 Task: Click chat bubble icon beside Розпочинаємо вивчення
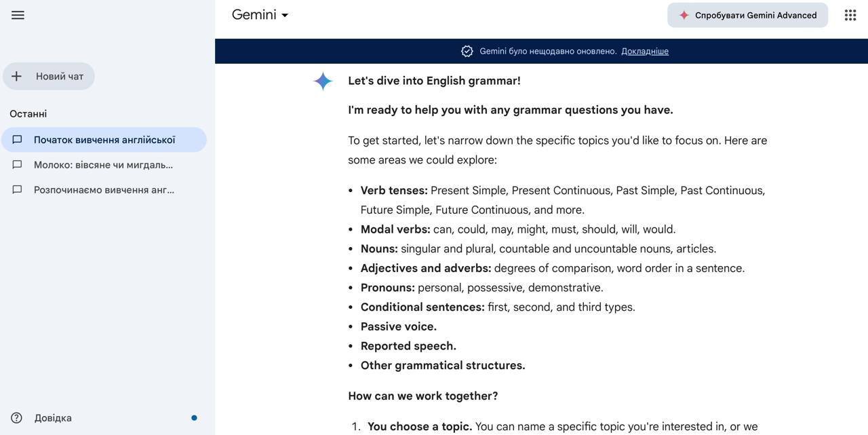(x=18, y=190)
